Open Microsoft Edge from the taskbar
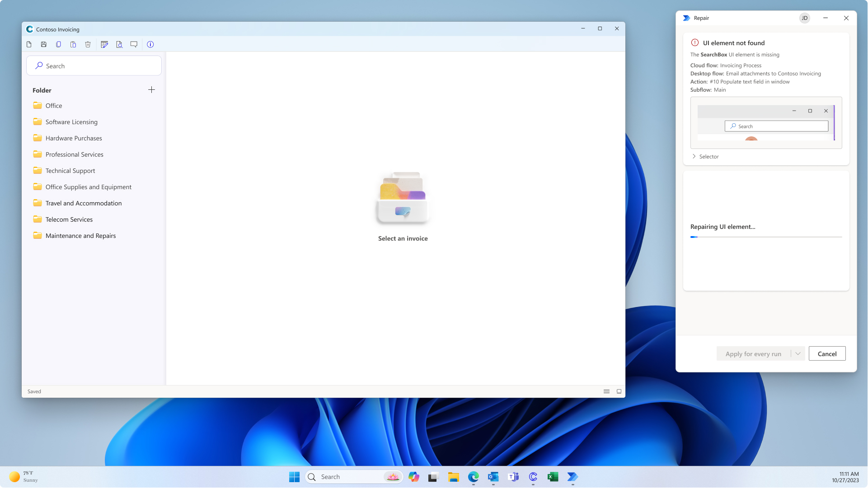Viewport: 868px width, 488px height. click(474, 477)
